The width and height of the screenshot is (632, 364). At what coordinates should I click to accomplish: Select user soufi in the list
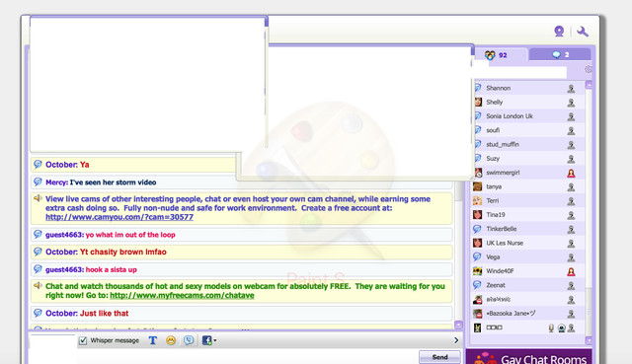(x=528, y=130)
